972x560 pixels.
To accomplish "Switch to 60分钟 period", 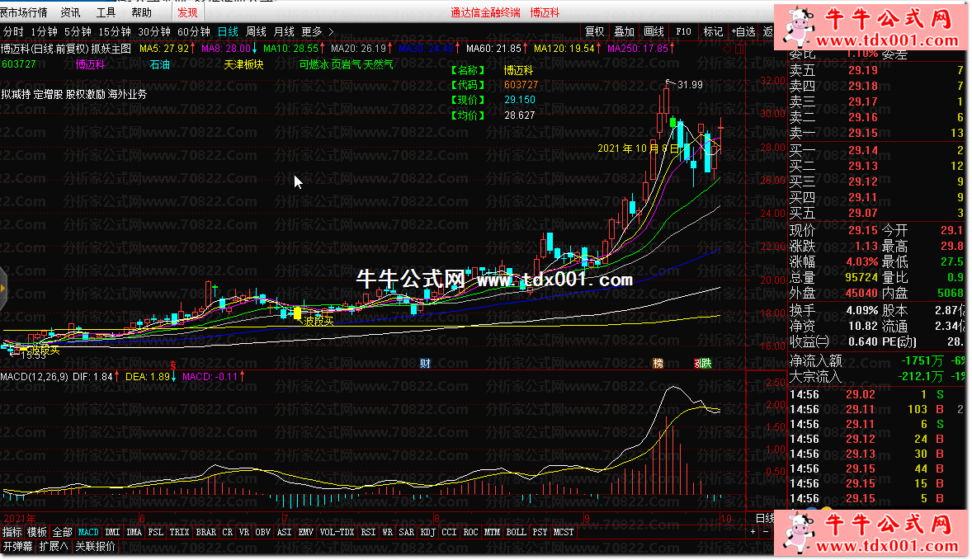I will pyautogui.click(x=193, y=31).
